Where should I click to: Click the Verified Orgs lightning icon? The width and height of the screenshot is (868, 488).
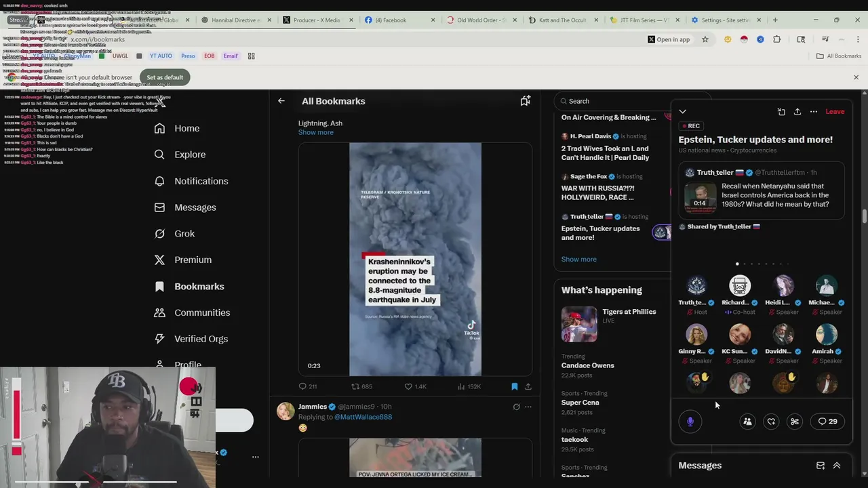[x=159, y=339]
